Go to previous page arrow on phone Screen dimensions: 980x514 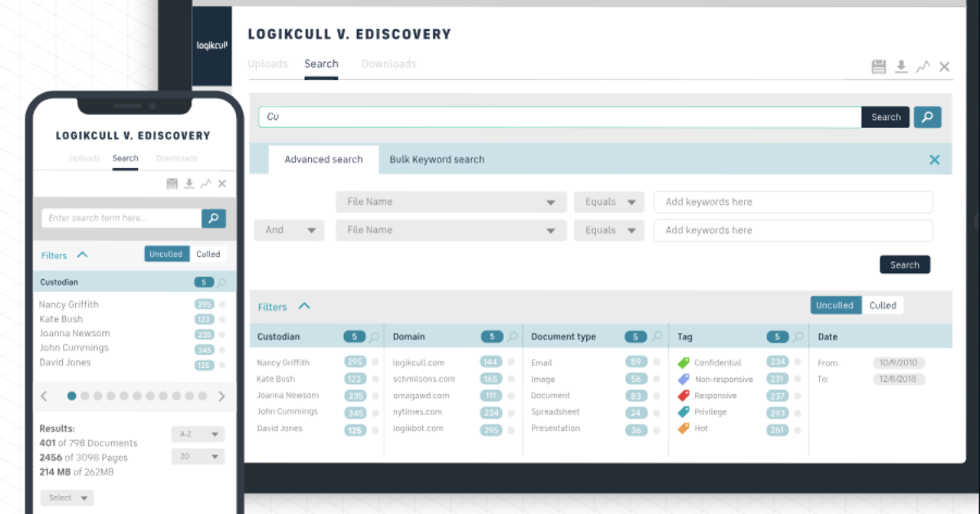[45, 397]
